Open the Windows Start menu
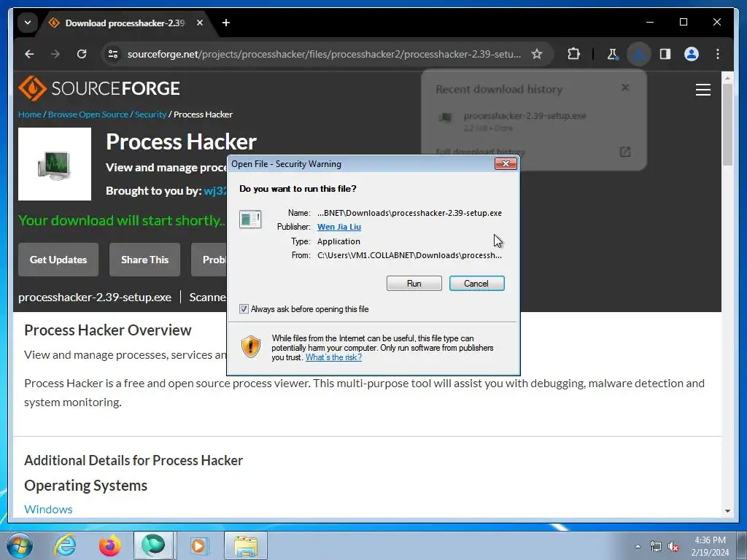Viewport: 747px width, 560px height. tap(20, 545)
